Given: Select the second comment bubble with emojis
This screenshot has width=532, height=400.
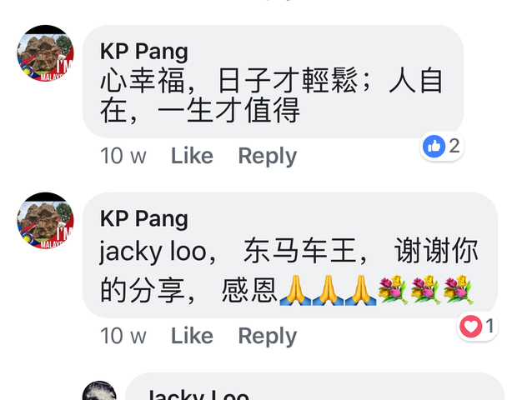Looking at the screenshot, I should [x=290, y=255].
